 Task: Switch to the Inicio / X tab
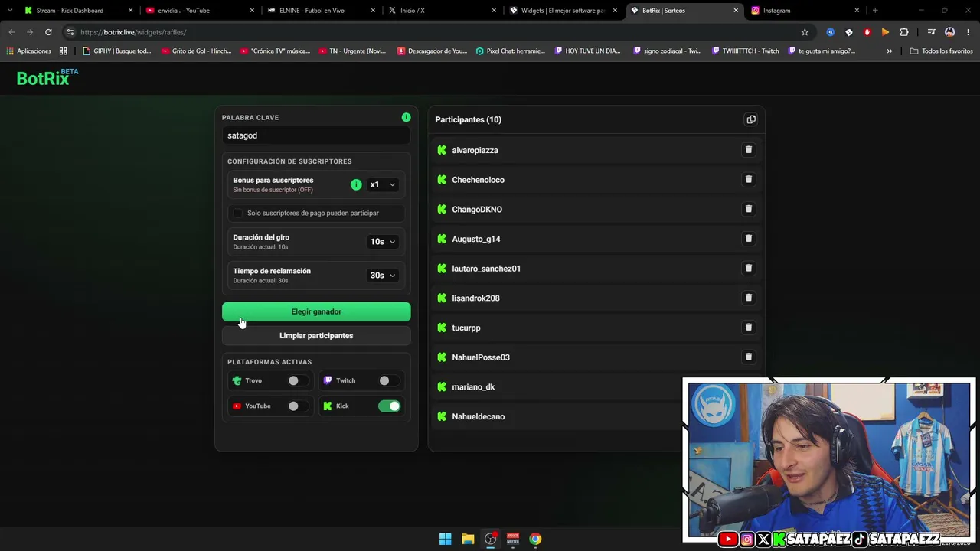pyautogui.click(x=441, y=11)
